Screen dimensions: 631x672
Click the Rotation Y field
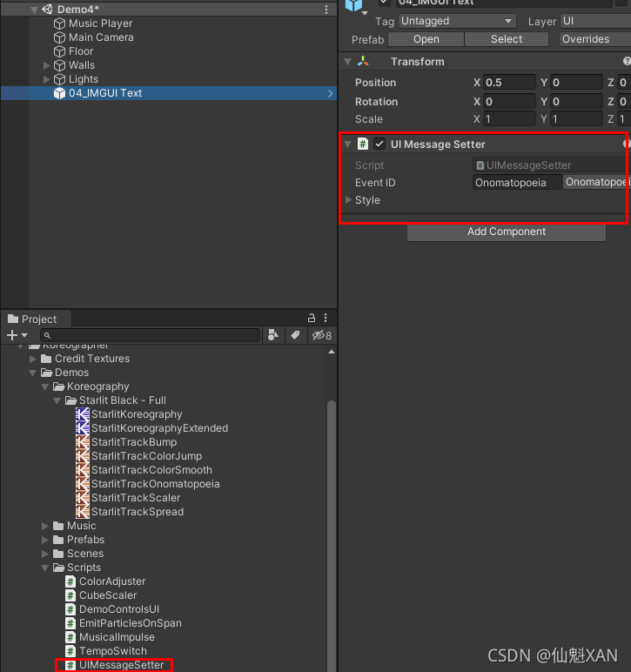pyautogui.click(x=576, y=102)
